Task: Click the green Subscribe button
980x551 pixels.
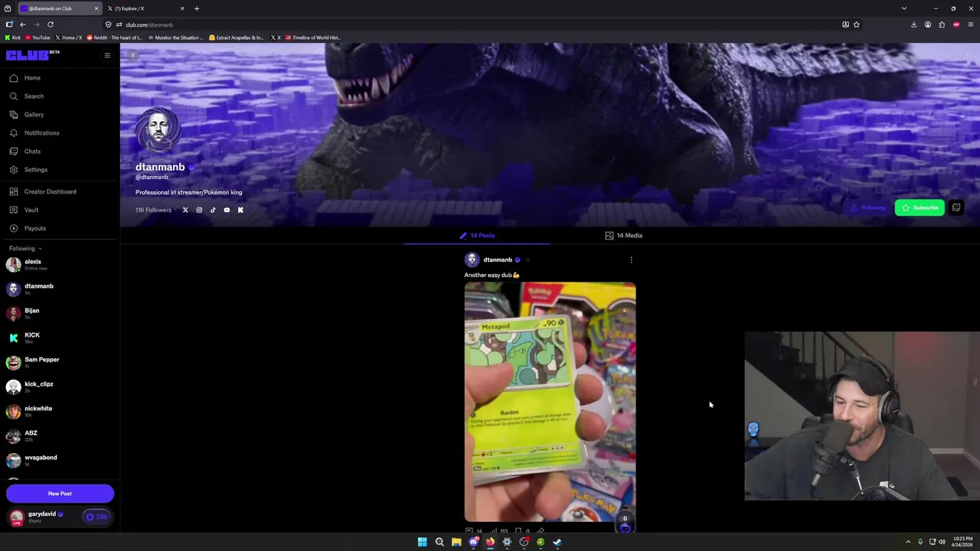Action: click(920, 207)
